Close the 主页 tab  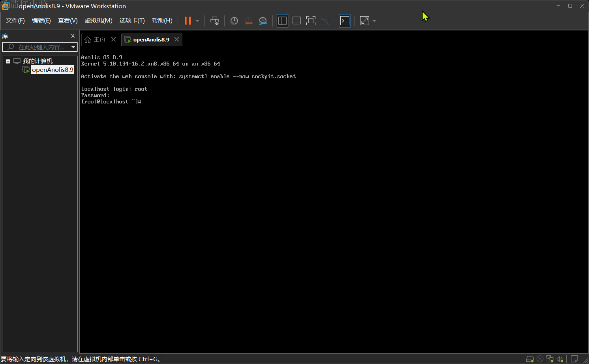pyautogui.click(x=113, y=39)
